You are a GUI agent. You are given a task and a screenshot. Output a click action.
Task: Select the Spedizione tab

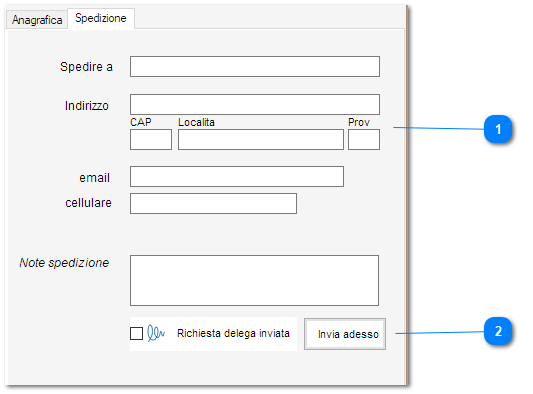tap(101, 18)
